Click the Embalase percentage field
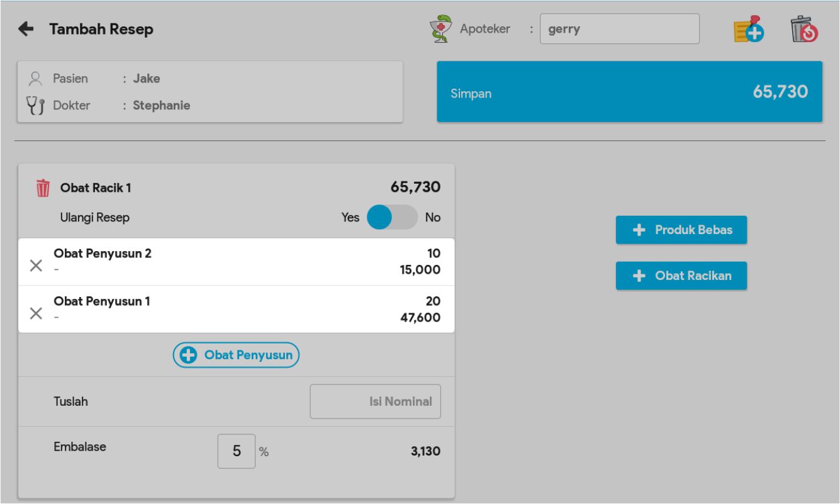This screenshot has width=840, height=504. [x=237, y=451]
